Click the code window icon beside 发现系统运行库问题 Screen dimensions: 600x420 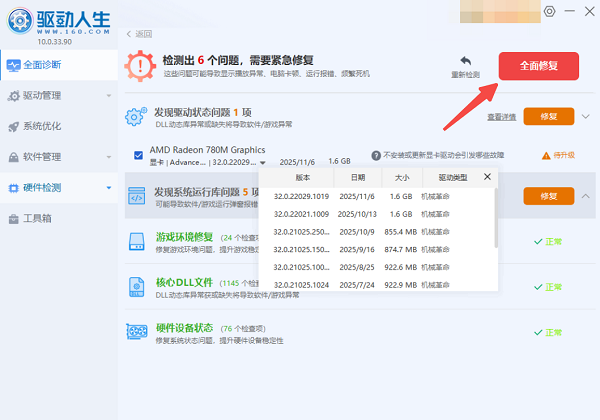[x=137, y=196]
